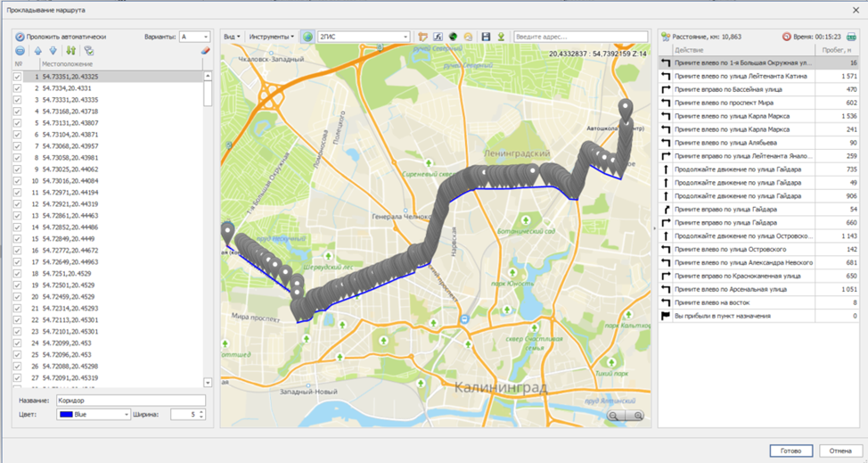Click the address search input field

pos(580,37)
